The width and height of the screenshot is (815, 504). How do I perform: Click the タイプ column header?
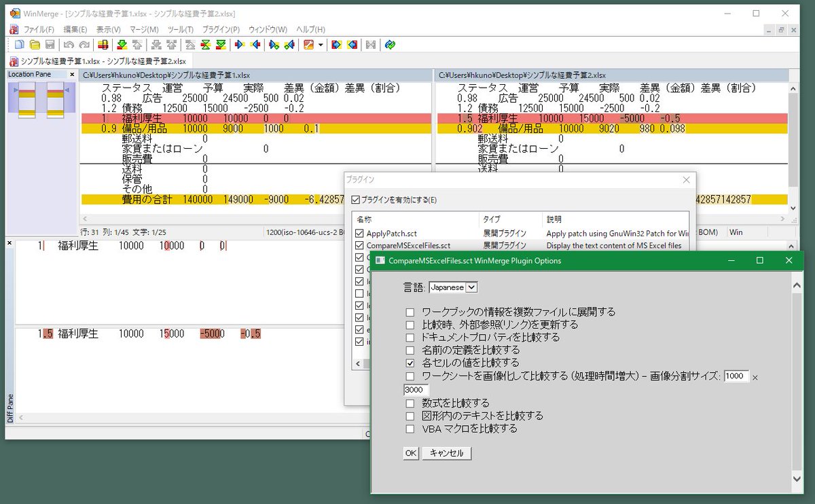click(510, 219)
